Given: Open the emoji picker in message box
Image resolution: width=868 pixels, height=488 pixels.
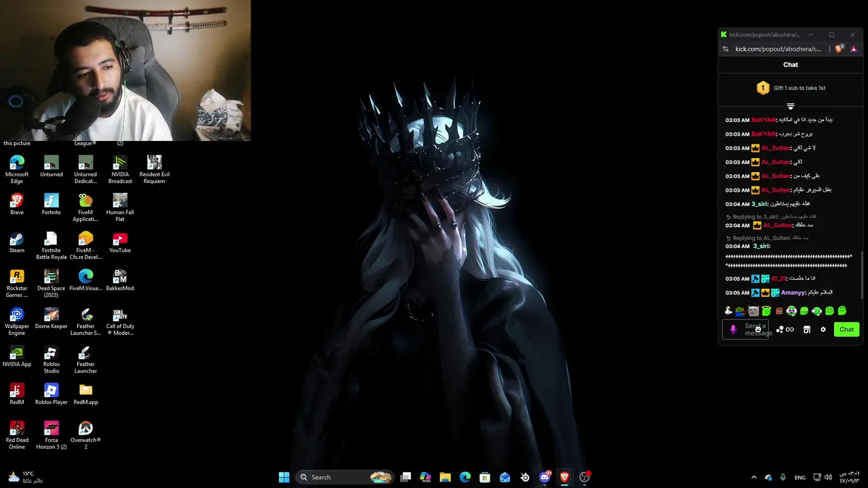Looking at the screenshot, I should (758, 329).
